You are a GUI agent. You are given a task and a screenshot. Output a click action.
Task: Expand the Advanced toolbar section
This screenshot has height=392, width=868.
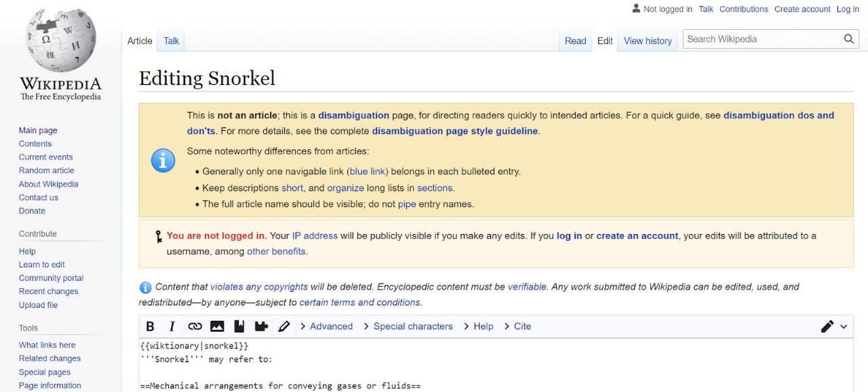(x=326, y=326)
